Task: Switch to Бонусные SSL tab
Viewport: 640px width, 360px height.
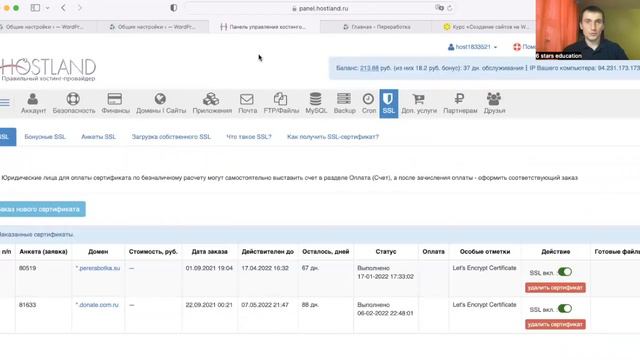Action: tap(45, 137)
